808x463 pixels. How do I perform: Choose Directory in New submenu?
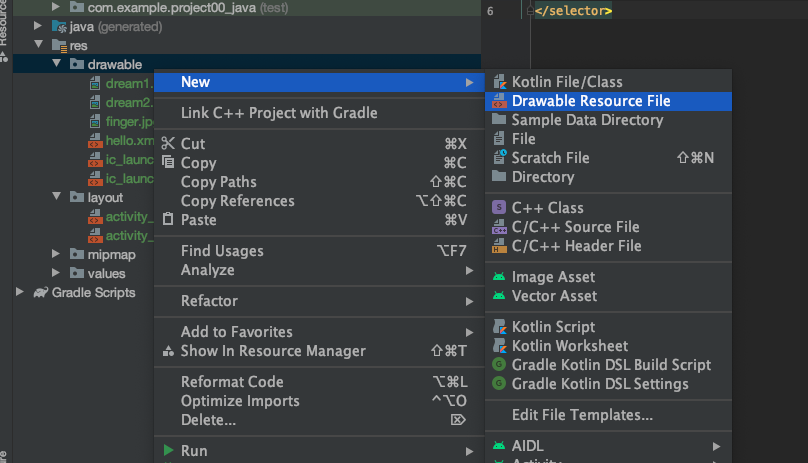pos(608,177)
